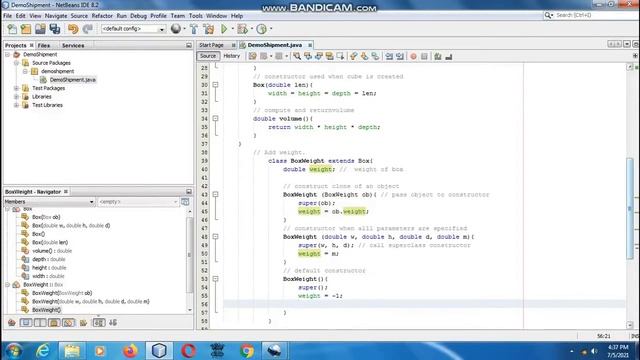Click the red Start Macro Recording icon

413,56
